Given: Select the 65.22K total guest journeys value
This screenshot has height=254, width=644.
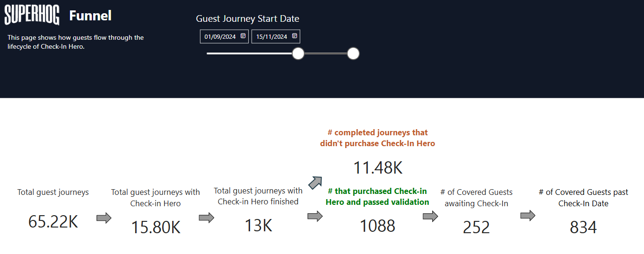Looking at the screenshot, I should (x=53, y=221).
